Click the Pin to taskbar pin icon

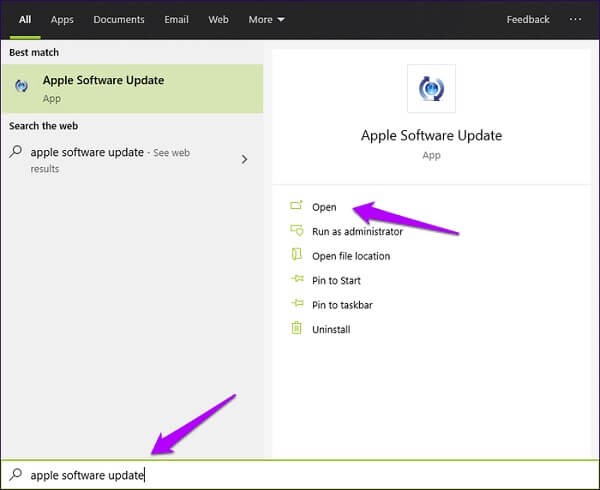click(x=297, y=303)
